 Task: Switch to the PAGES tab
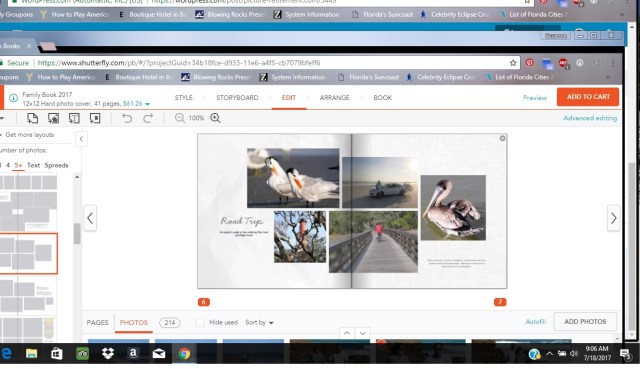coord(98,322)
